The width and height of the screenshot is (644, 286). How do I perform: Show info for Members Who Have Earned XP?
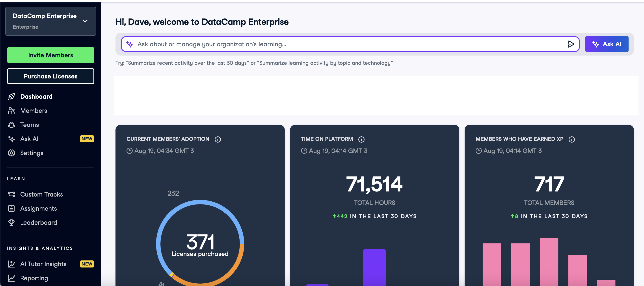click(x=571, y=139)
